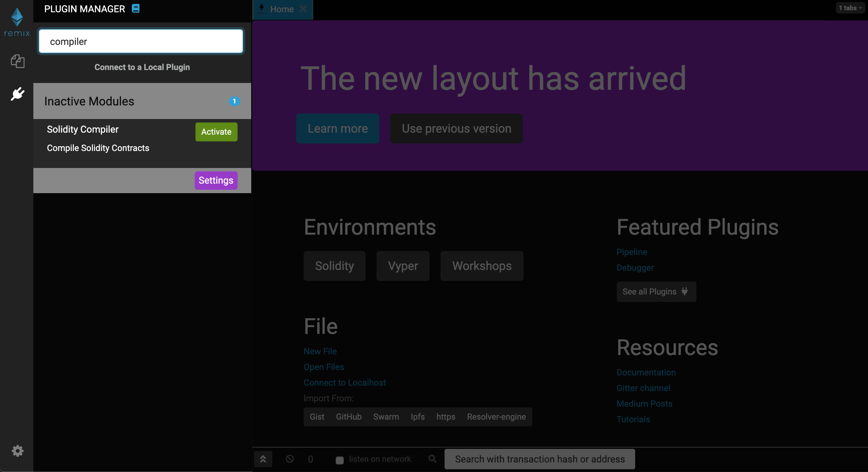Open the Debugger featured plugin link

[x=635, y=268]
